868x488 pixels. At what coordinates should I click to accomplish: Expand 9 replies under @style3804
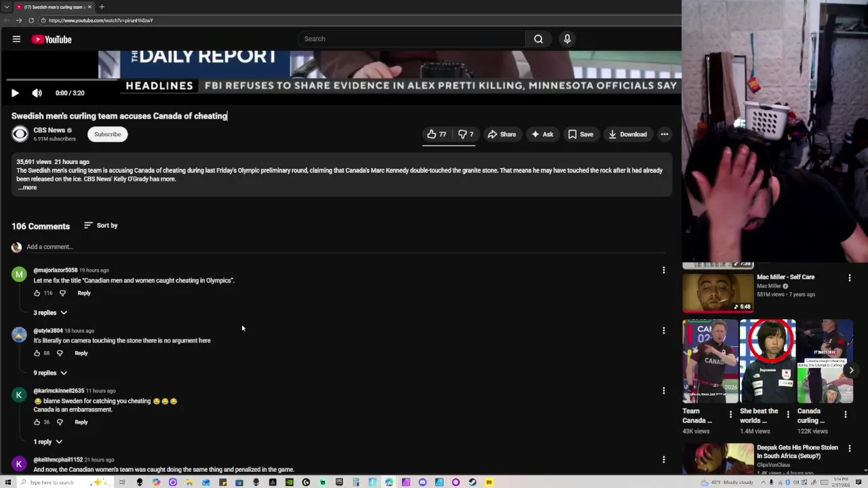(50, 373)
